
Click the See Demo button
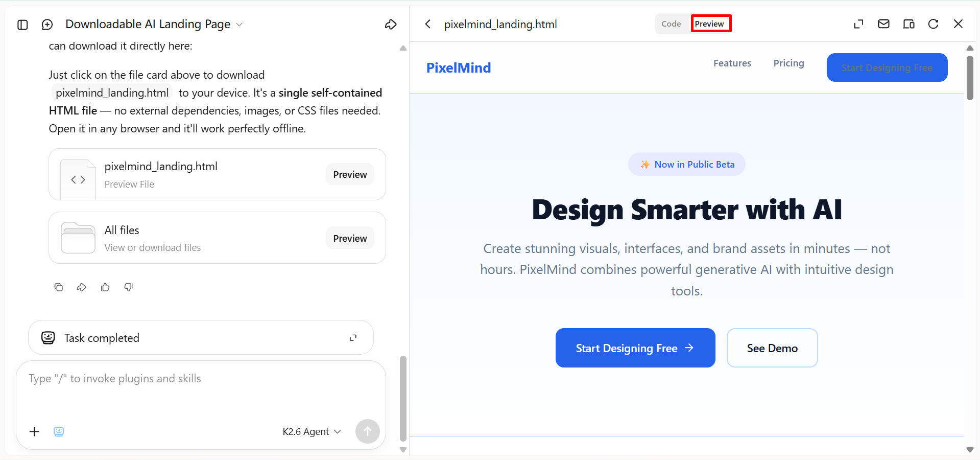772,348
